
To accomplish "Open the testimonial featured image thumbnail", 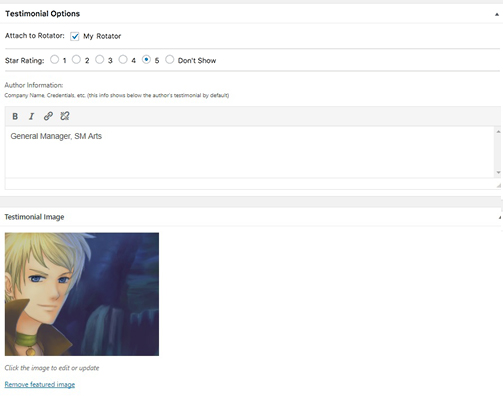I will pyautogui.click(x=82, y=294).
